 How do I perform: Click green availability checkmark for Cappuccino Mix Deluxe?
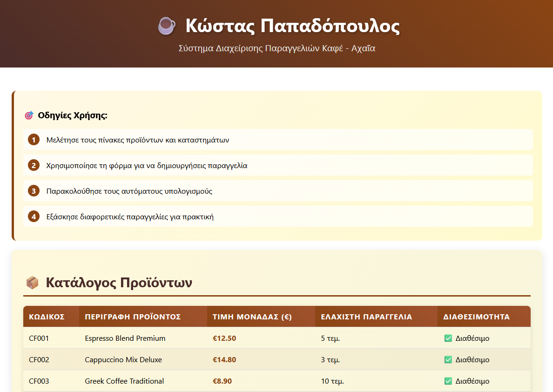coord(448,360)
